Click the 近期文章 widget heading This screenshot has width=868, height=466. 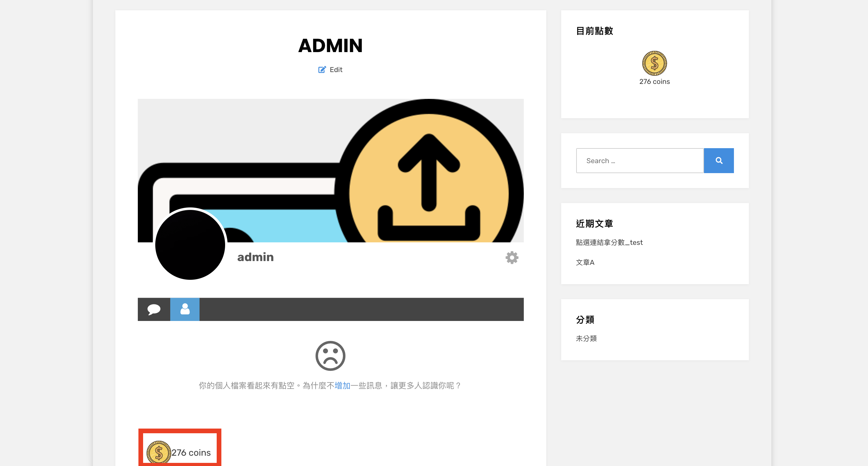(594, 224)
